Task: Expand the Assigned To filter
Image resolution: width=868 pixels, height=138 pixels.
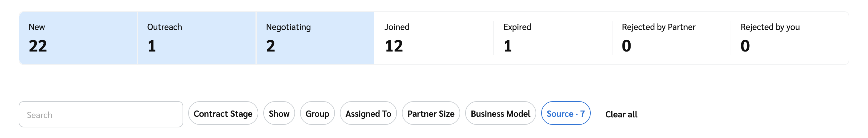Action: [x=368, y=113]
